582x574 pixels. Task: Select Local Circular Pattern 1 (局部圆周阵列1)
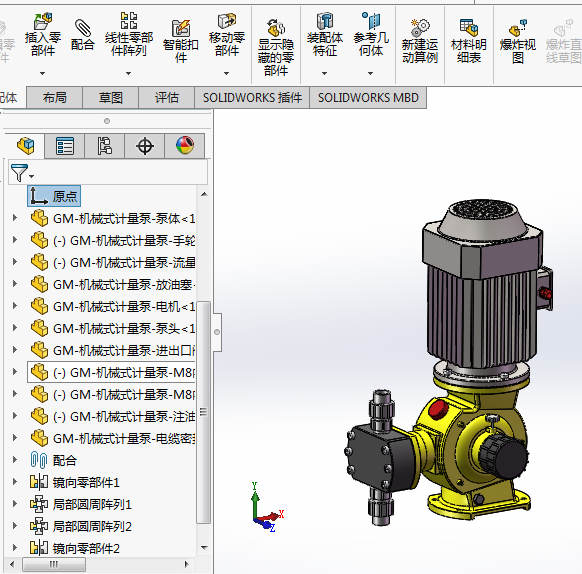81,504
